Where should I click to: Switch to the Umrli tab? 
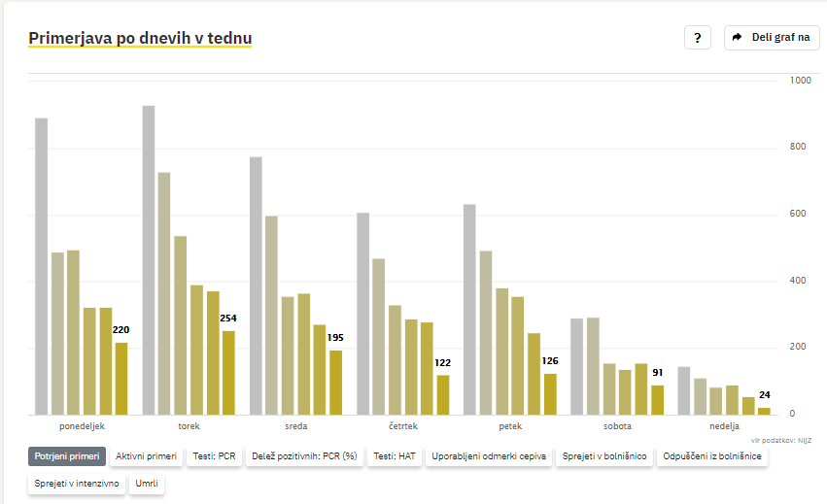[x=147, y=484]
